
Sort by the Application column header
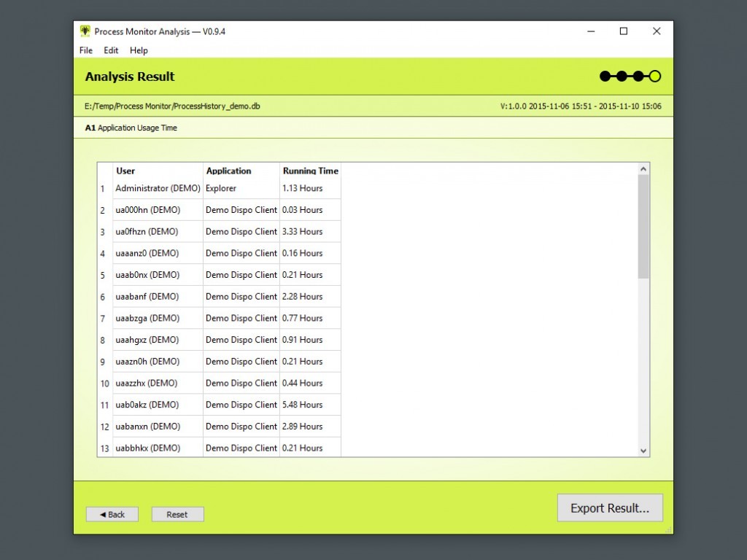(228, 171)
